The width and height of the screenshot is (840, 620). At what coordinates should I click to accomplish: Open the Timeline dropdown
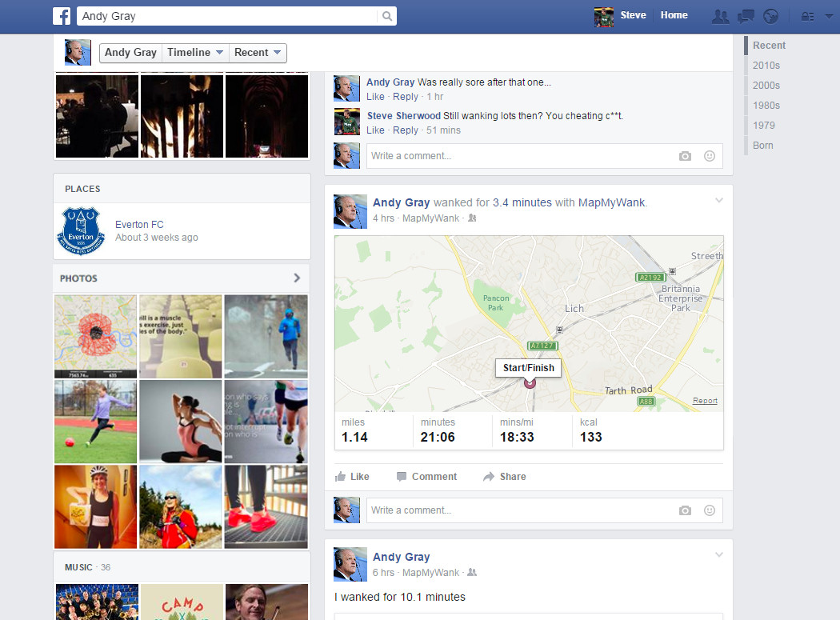pos(195,53)
